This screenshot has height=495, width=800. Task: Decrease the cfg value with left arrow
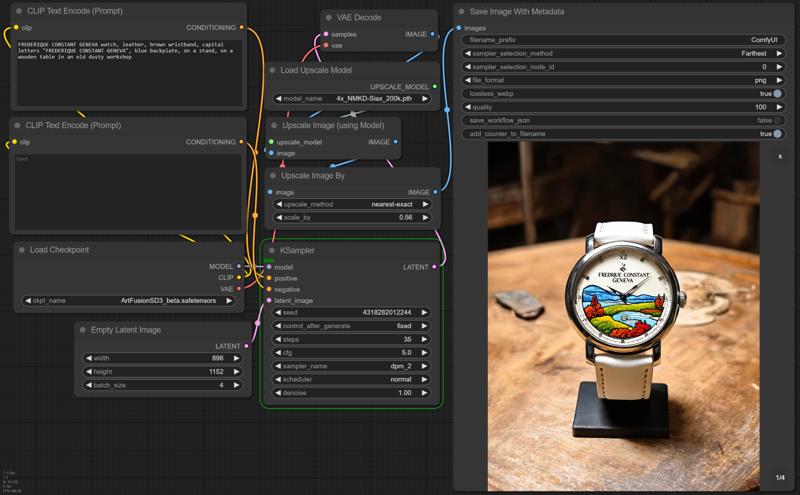click(x=279, y=353)
